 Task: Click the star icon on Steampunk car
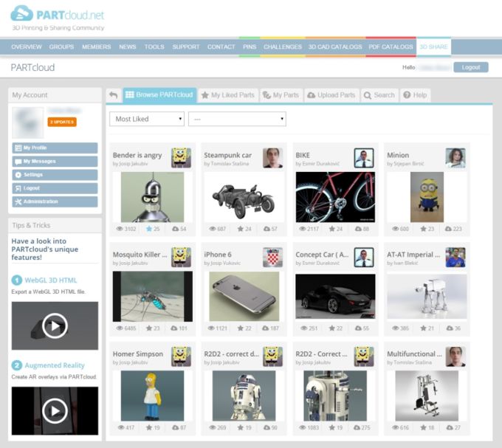click(x=241, y=229)
